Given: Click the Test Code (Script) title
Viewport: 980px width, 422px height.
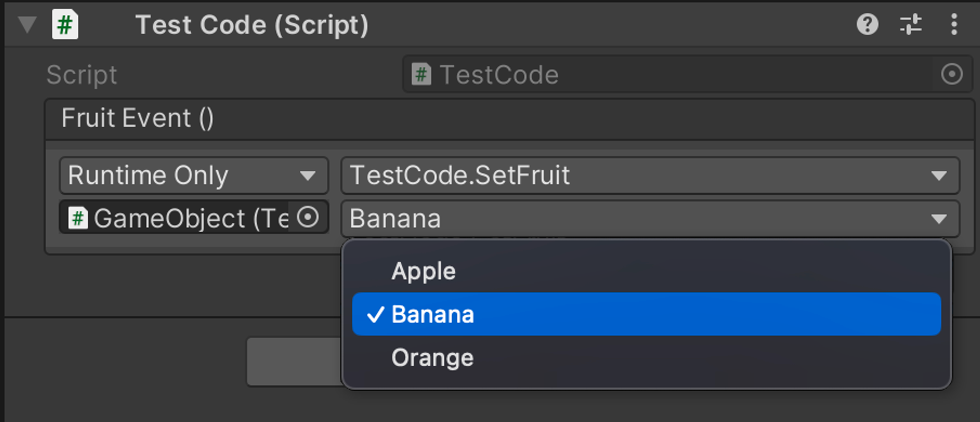Looking at the screenshot, I should 252,25.
